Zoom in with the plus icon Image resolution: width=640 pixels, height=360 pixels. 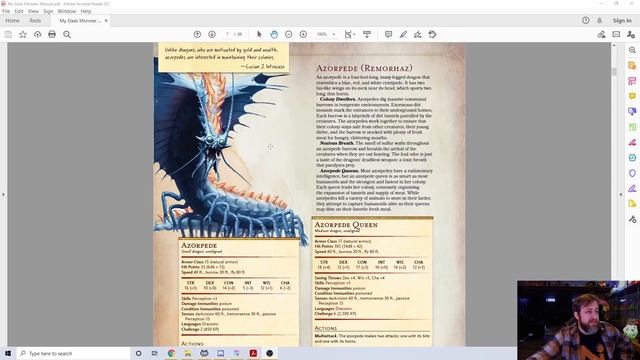(x=303, y=35)
